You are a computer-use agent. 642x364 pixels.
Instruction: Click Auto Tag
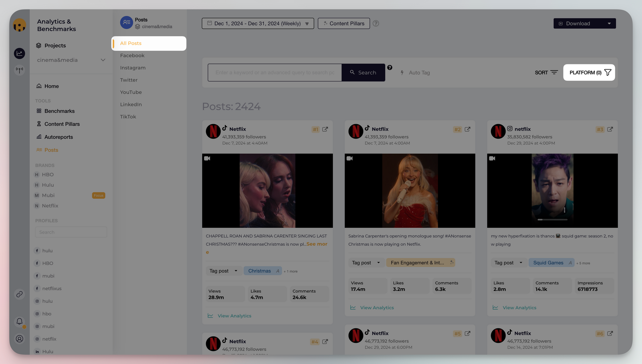point(415,72)
